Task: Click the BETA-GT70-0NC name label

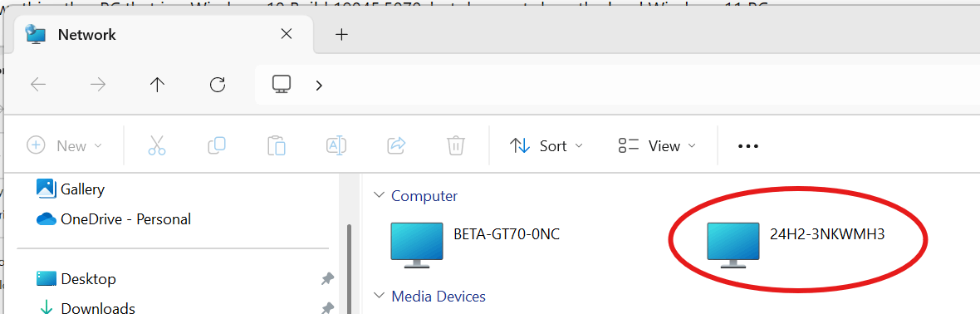Action: click(507, 234)
